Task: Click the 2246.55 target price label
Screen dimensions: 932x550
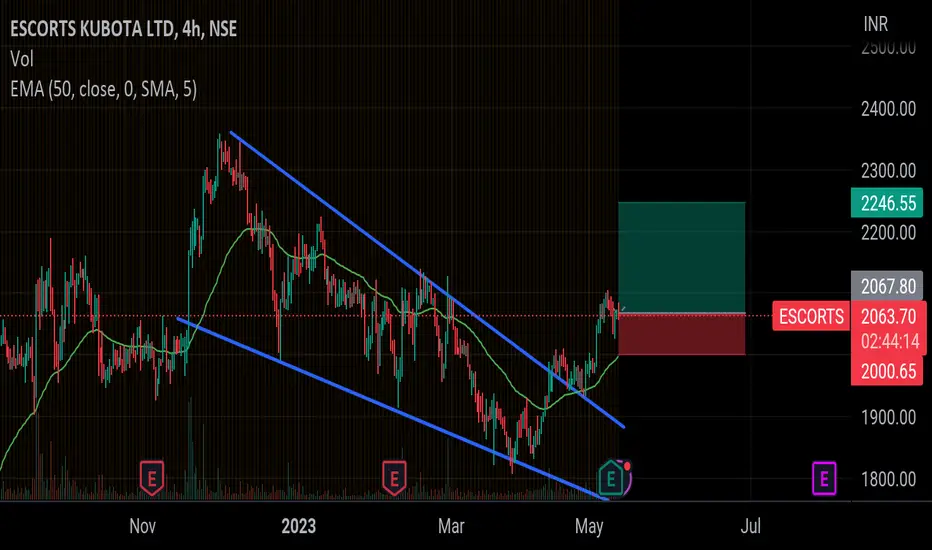Action: coord(887,203)
